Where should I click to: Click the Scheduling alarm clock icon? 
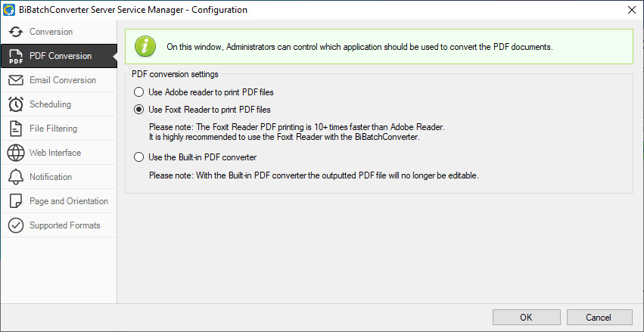coord(16,104)
